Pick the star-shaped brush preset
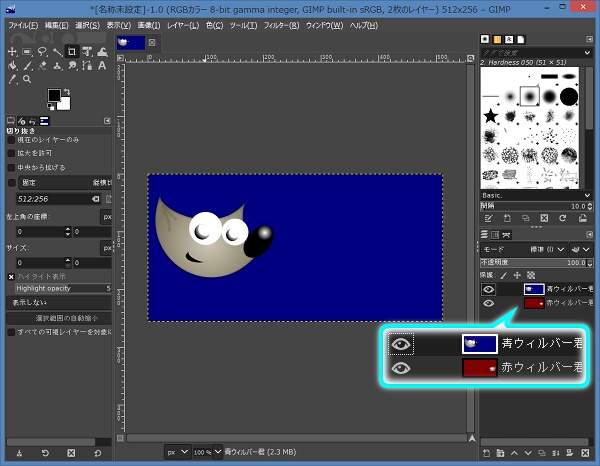Screen dimensions: 600x466 pyautogui.click(x=491, y=118)
